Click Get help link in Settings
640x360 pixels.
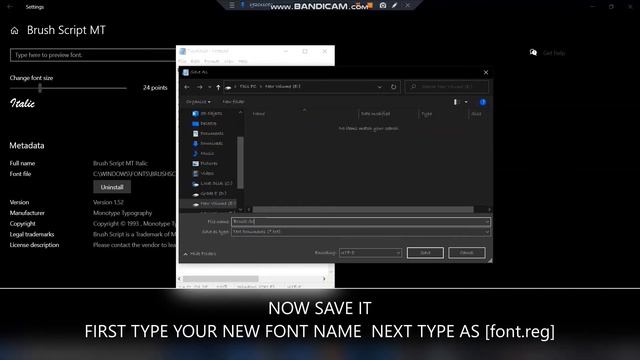[x=554, y=53]
